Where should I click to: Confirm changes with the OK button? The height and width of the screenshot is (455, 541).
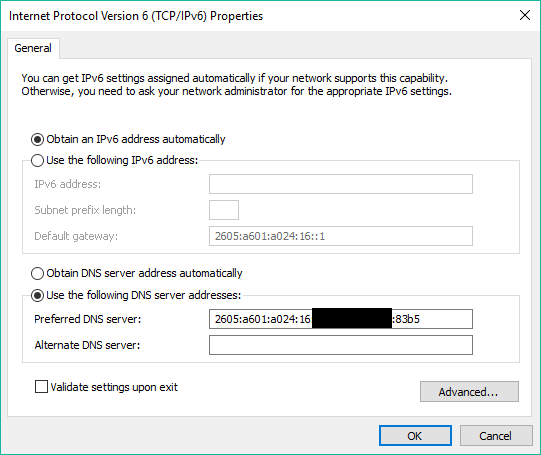[x=415, y=436]
